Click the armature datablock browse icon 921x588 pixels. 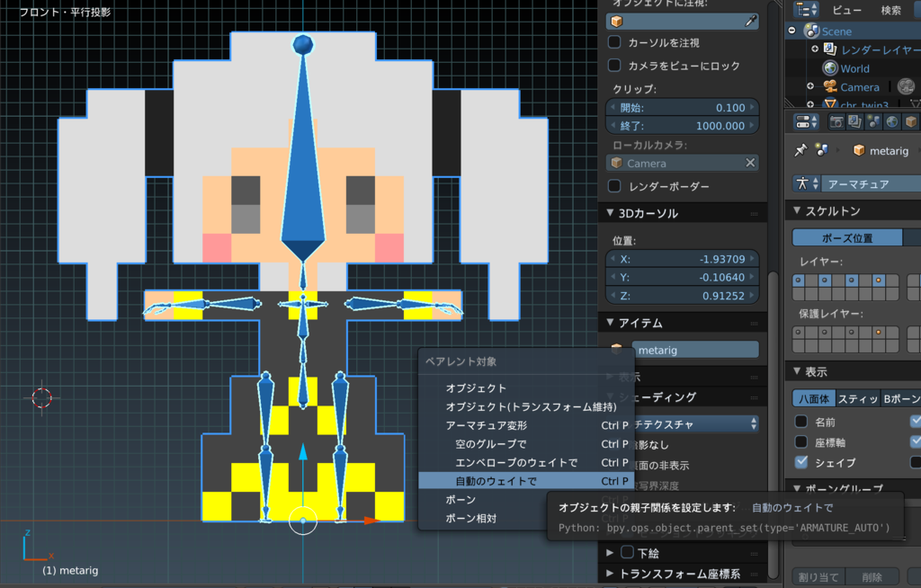click(806, 183)
